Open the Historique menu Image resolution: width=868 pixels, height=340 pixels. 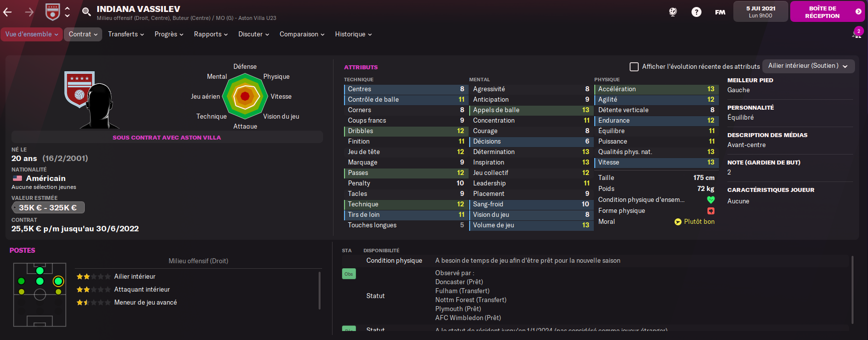[353, 34]
